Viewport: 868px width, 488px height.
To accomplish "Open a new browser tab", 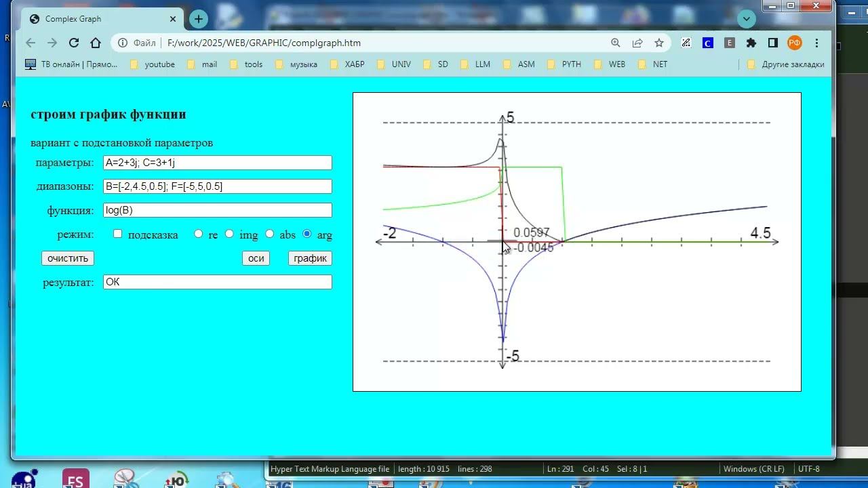I will (198, 19).
